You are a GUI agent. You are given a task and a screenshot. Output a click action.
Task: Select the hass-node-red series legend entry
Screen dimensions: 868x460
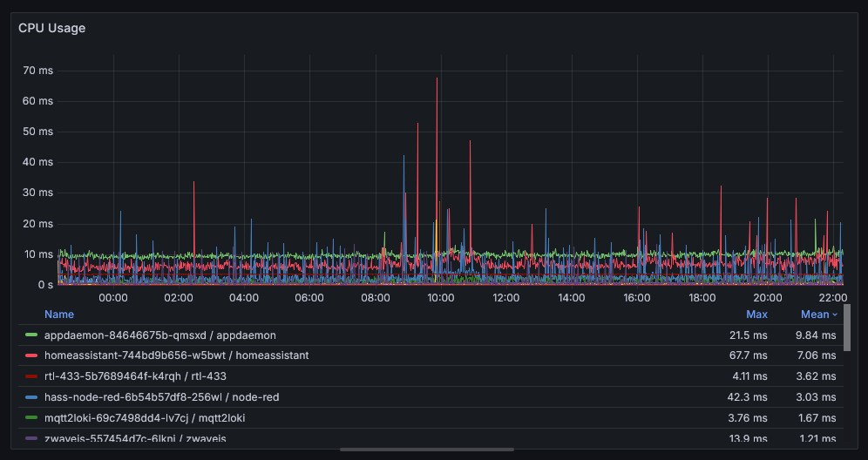161,397
